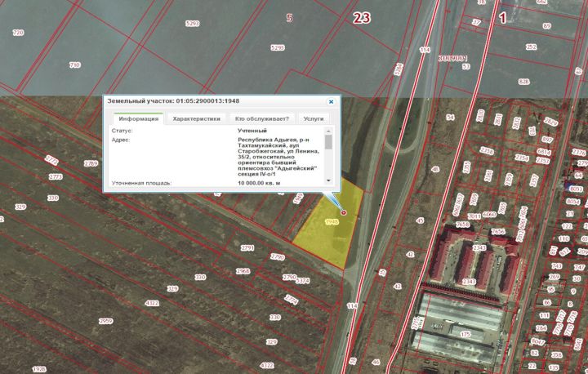Click parcel label 7656
Screen dimensions: 588x374
pyautogui.click(x=498, y=231)
